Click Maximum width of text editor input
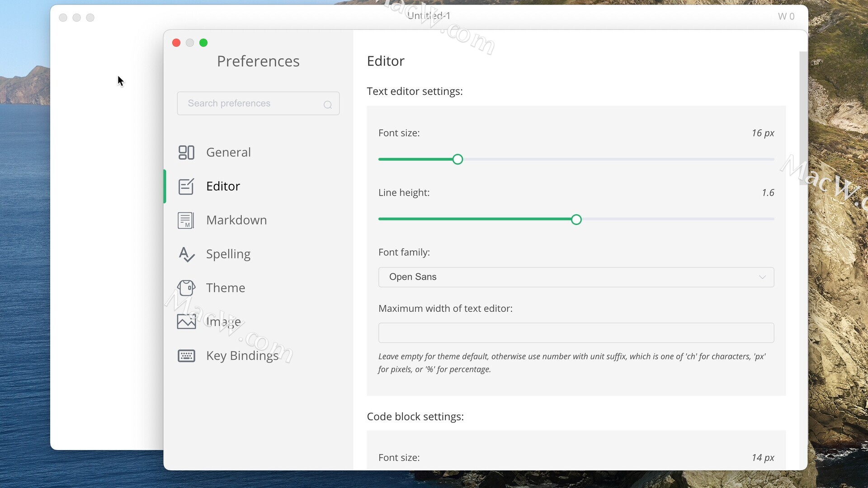The image size is (868, 488). coord(576,333)
